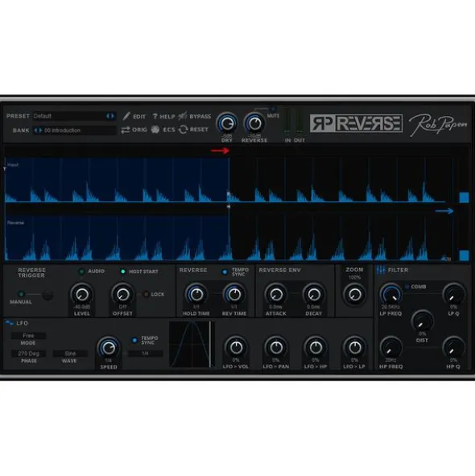
Task: Open Help with the question mark
Action: (x=155, y=116)
